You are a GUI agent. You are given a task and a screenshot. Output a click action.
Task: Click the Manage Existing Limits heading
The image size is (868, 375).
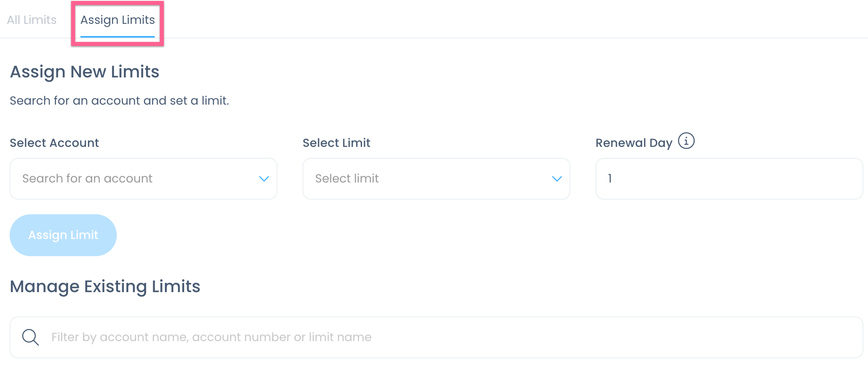(105, 287)
